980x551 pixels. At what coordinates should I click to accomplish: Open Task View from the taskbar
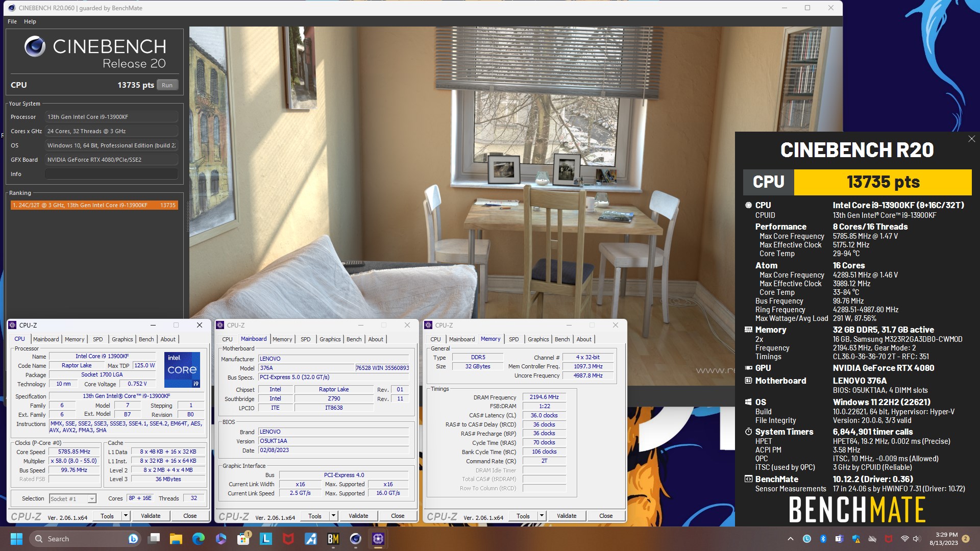click(x=154, y=539)
